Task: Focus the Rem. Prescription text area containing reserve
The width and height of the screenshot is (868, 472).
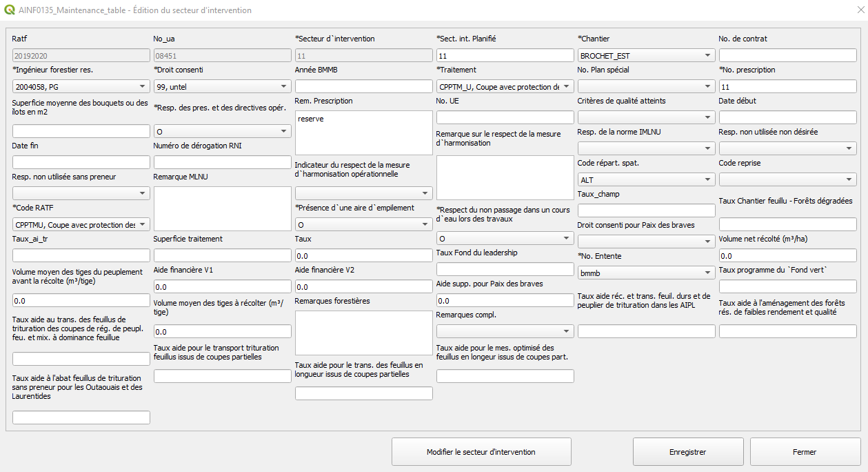Action: click(364, 132)
